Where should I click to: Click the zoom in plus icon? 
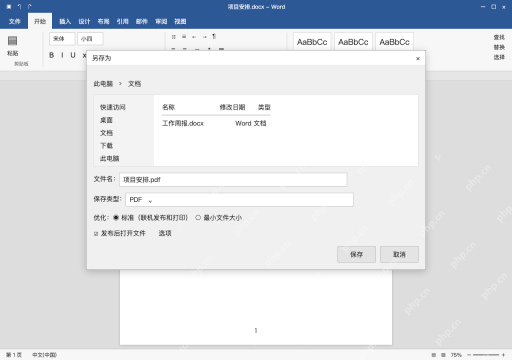[x=503, y=355]
